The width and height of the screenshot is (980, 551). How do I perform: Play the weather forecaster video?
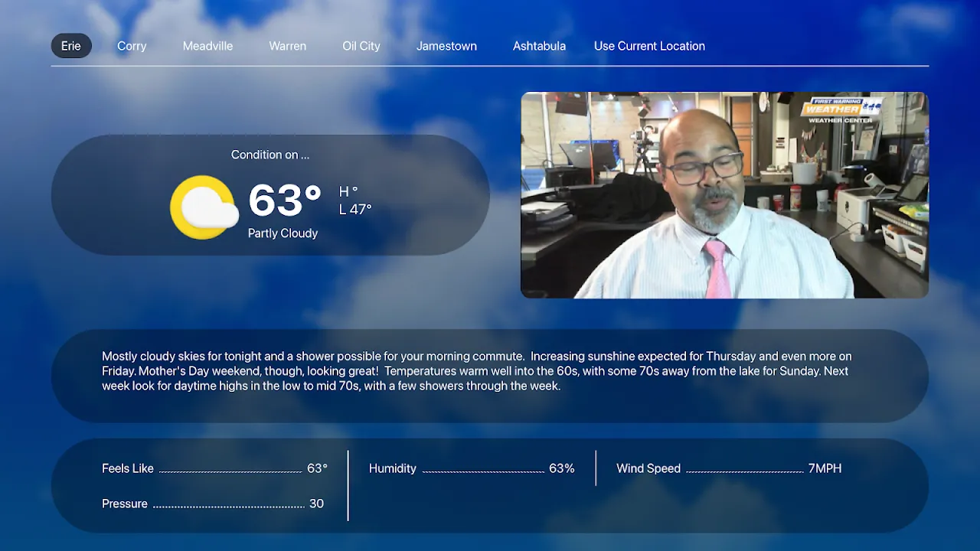[x=724, y=195]
